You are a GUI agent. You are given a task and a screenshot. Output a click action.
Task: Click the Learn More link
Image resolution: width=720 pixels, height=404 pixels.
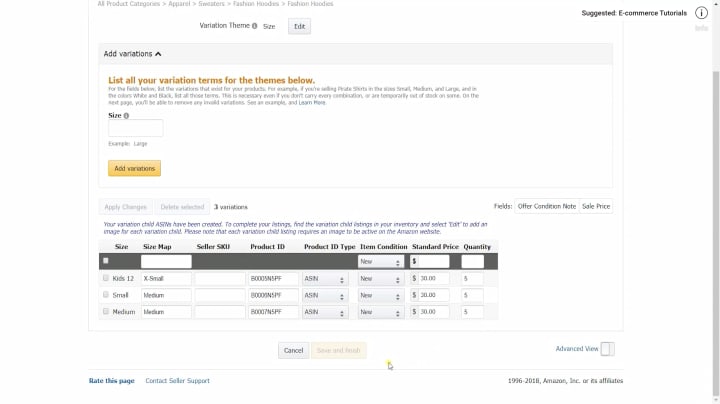[312, 103]
